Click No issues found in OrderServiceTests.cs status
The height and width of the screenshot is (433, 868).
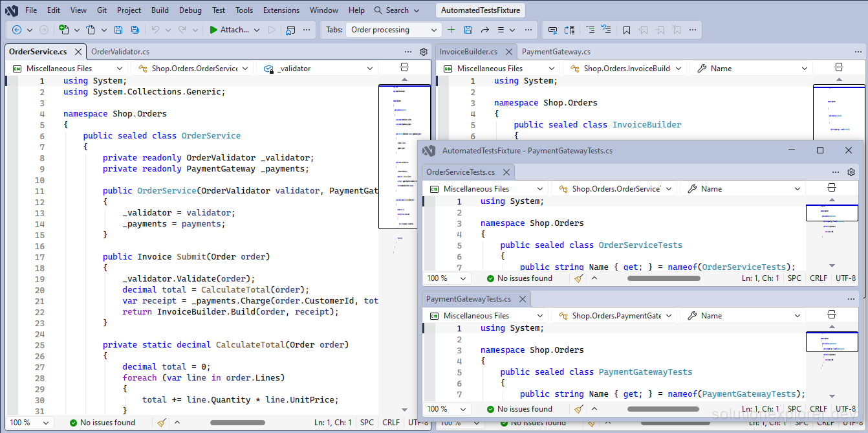(x=519, y=278)
